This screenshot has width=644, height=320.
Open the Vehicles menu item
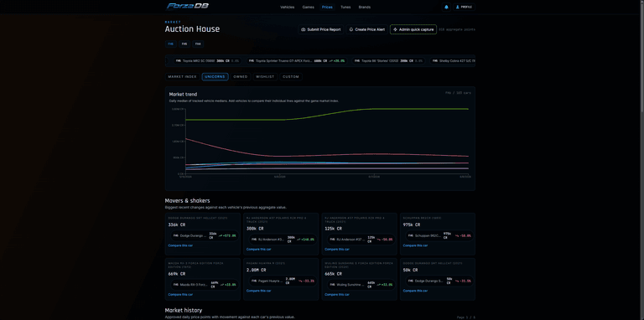pyautogui.click(x=287, y=7)
